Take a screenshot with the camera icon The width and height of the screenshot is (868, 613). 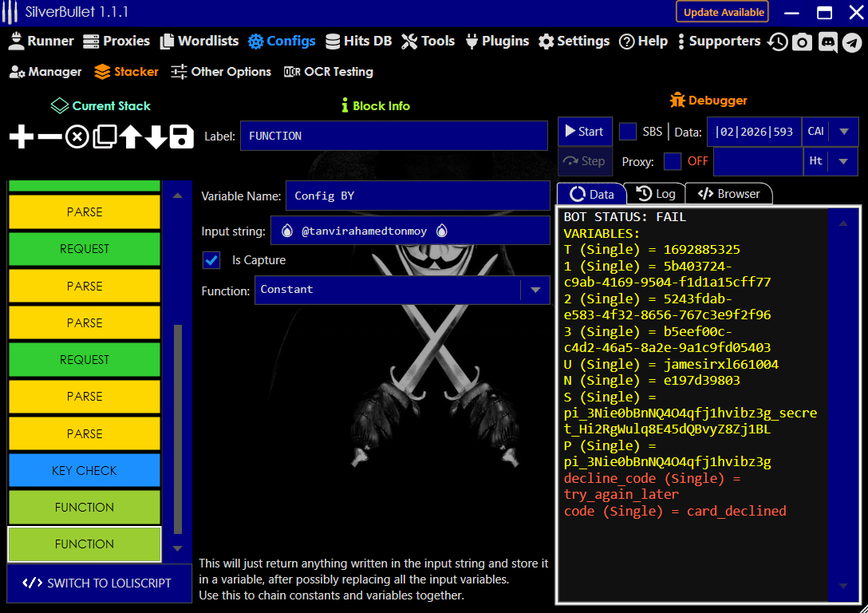[x=802, y=42]
